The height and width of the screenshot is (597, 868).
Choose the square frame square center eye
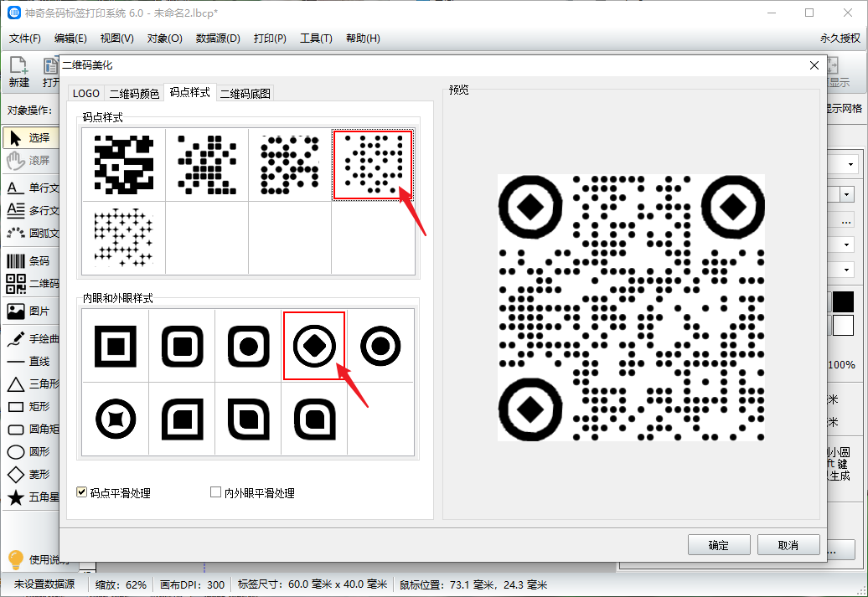point(115,347)
